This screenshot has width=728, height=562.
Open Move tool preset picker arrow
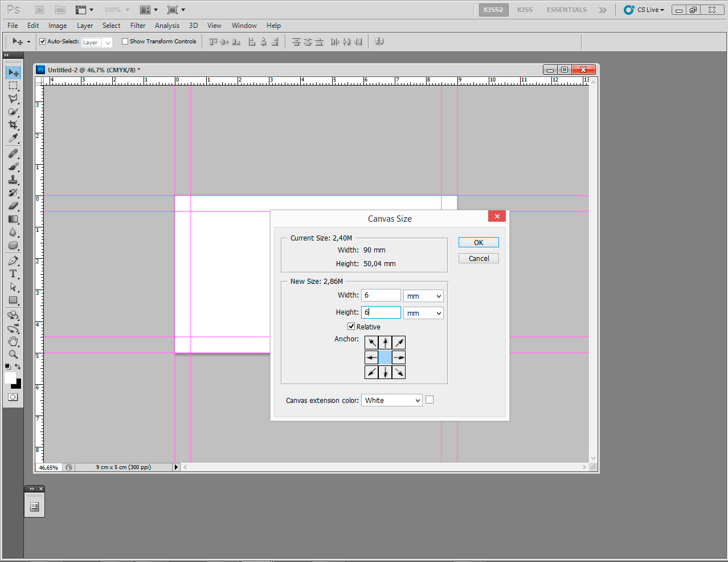click(x=28, y=42)
